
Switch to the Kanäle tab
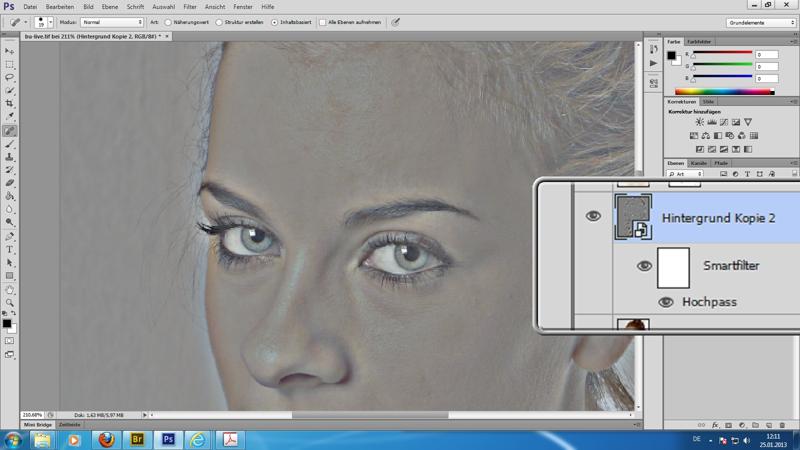tap(699, 163)
